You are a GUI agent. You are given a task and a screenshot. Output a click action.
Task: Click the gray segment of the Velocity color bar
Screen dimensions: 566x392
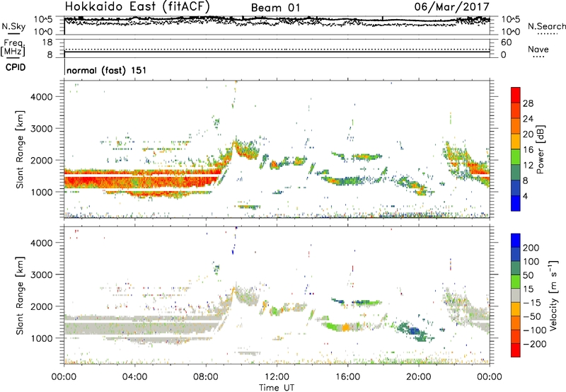[x=516, y=295]
